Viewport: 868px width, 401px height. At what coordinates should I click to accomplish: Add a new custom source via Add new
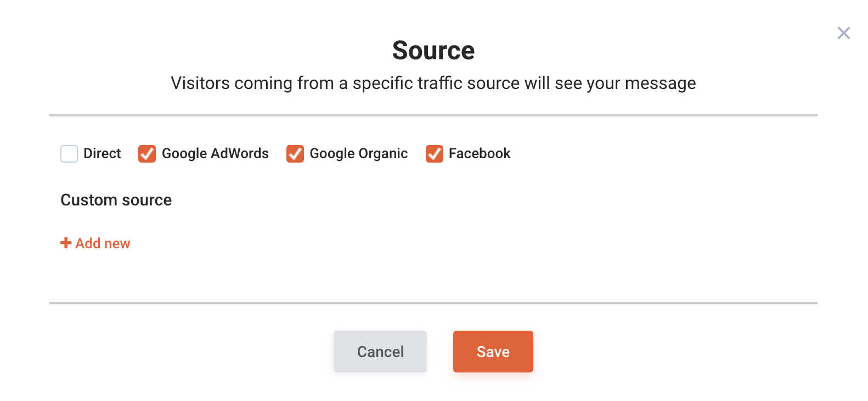click(x=95, y=243)
